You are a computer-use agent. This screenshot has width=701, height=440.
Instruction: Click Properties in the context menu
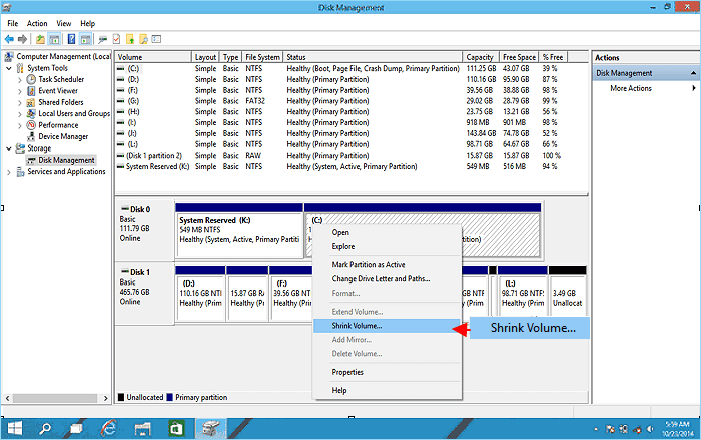pyautogui.click(x=348, y=372)
